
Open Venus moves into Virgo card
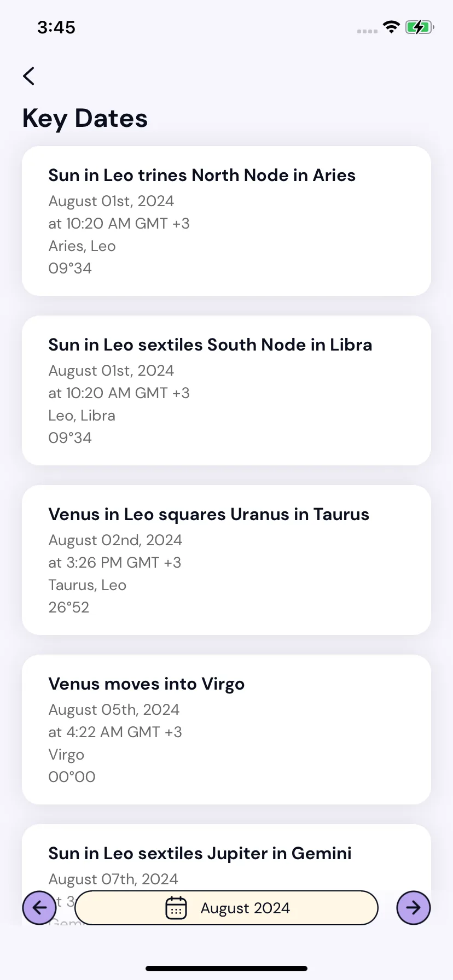click(x=226, y=730)
